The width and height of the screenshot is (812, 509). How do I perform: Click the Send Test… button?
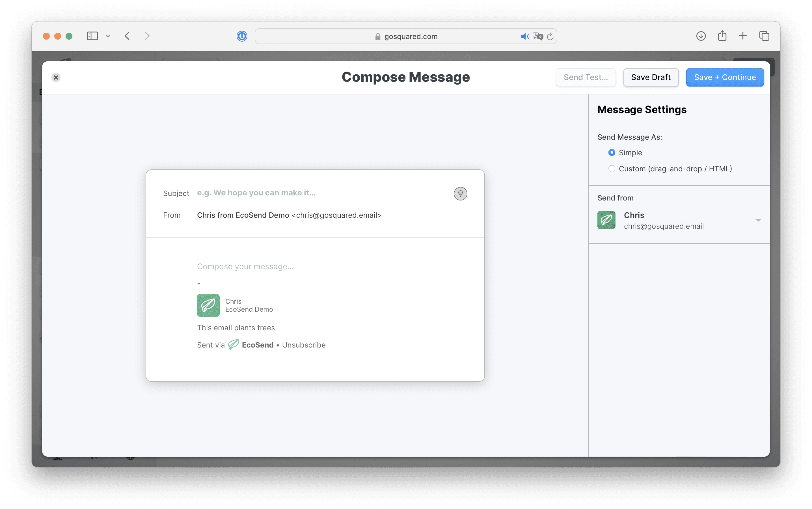tap(586, 77)
